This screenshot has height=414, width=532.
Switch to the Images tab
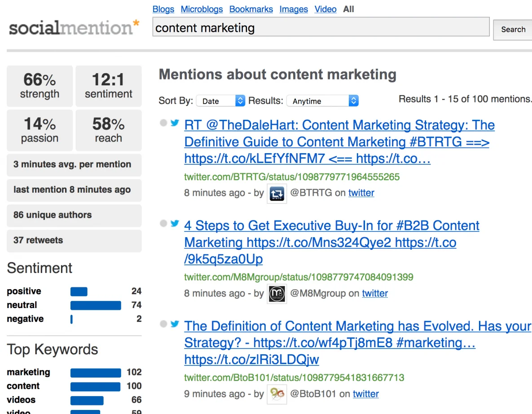pos(294,9)
